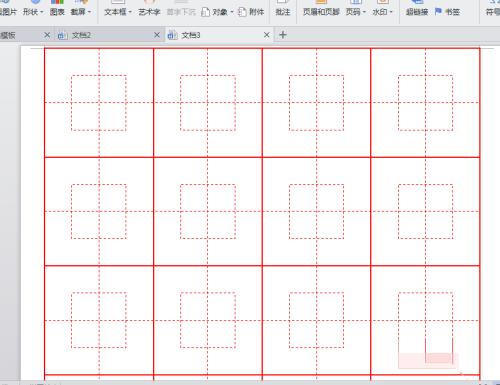
Task: Open 页眉和页脚 header and footer
Action: click(321, 12)
